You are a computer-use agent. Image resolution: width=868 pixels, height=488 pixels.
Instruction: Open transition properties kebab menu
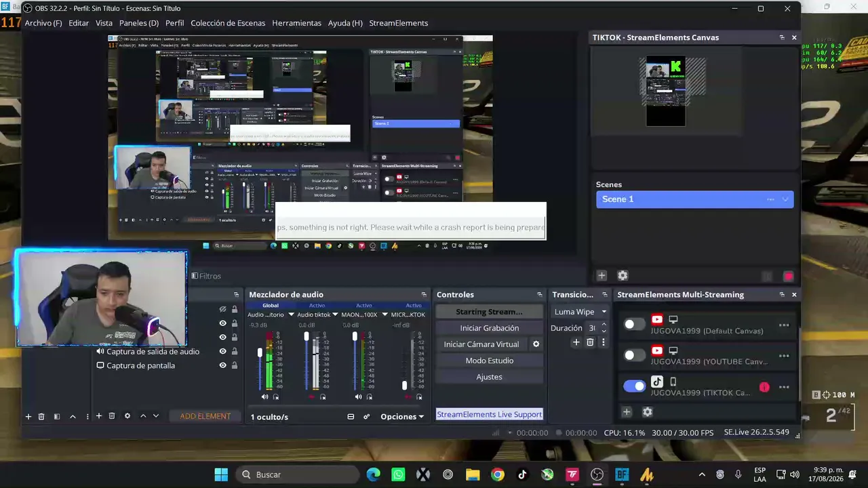coord(603,342)
